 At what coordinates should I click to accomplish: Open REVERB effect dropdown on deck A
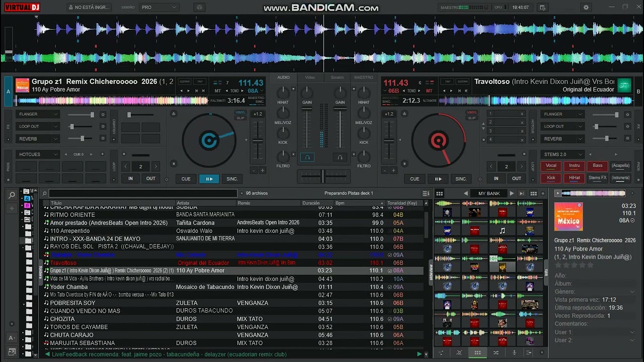point(38,138)
